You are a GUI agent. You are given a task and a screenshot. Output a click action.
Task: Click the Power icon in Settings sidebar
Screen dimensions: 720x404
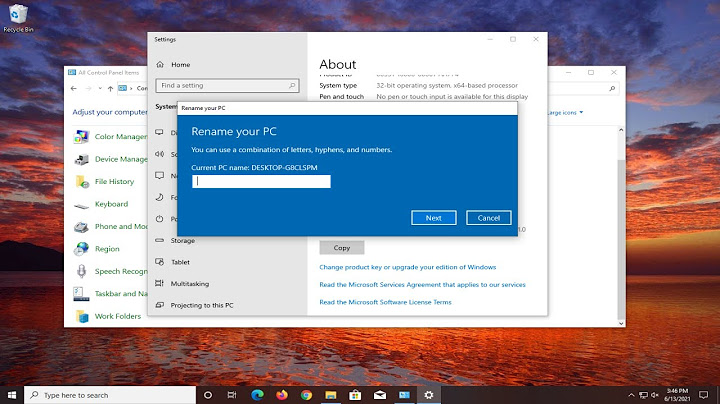point(159,219)
